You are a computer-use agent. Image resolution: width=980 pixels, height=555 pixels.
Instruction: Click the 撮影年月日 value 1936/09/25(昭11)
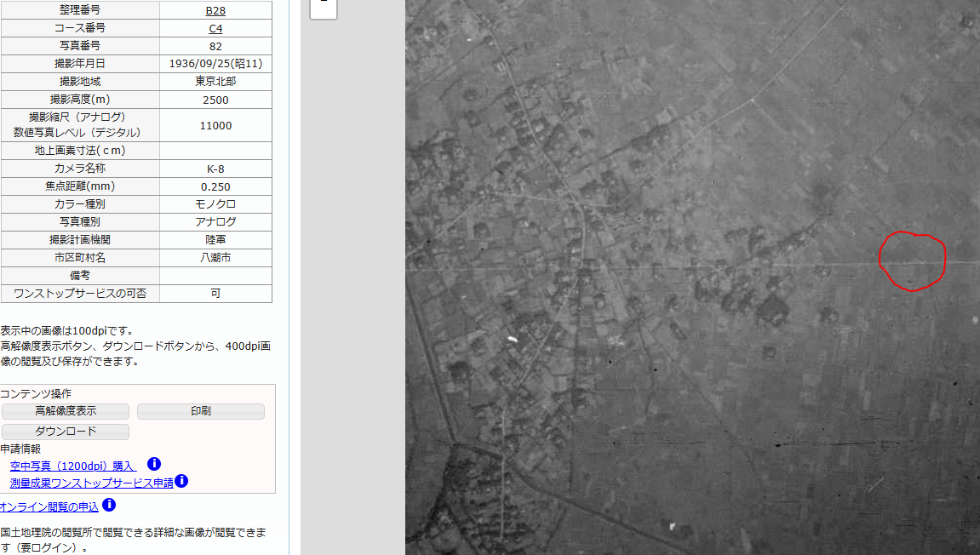(215, 64)
